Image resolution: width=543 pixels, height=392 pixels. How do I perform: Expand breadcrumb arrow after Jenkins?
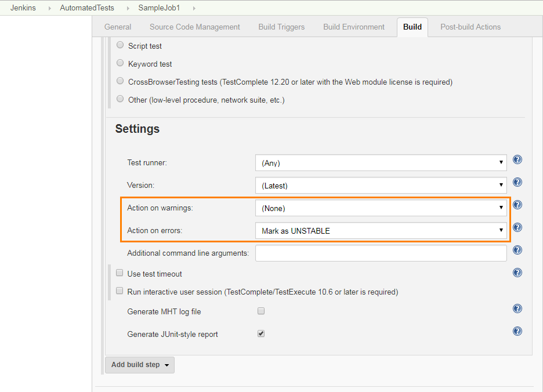tap(49, 8)
